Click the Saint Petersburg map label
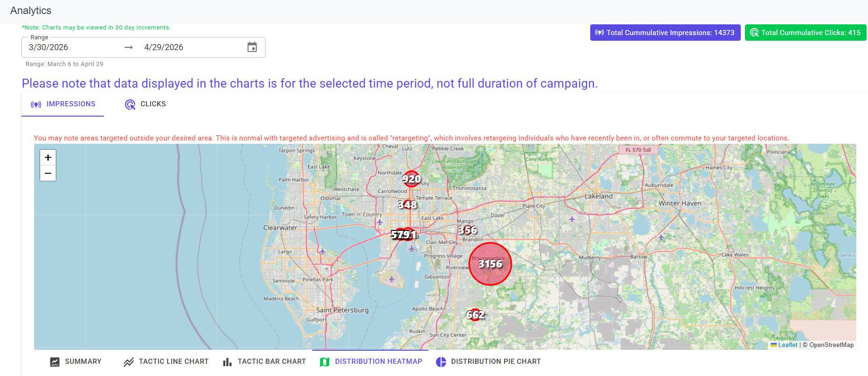This screenshot has width=868, height=376. point(342,310)
